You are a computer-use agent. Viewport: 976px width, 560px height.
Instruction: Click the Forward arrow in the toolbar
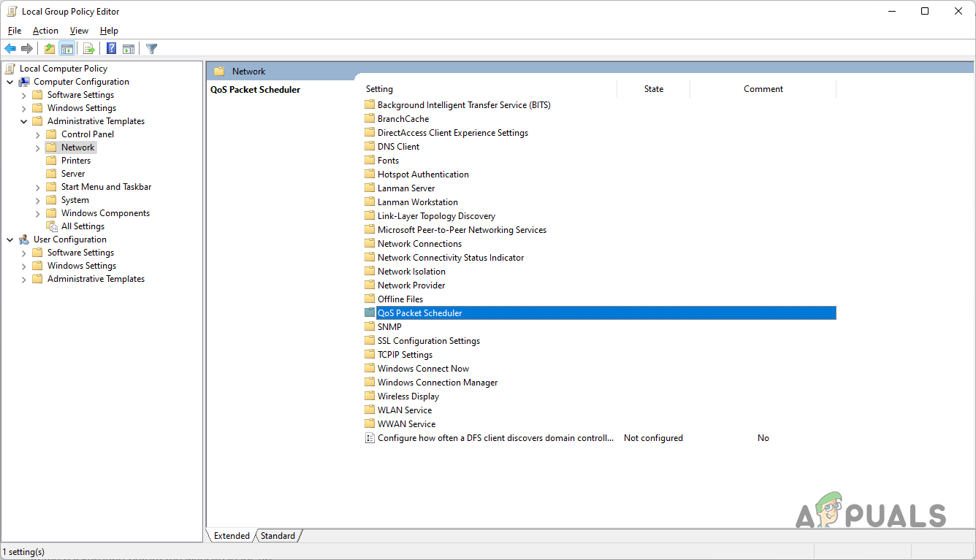[27, 49]
